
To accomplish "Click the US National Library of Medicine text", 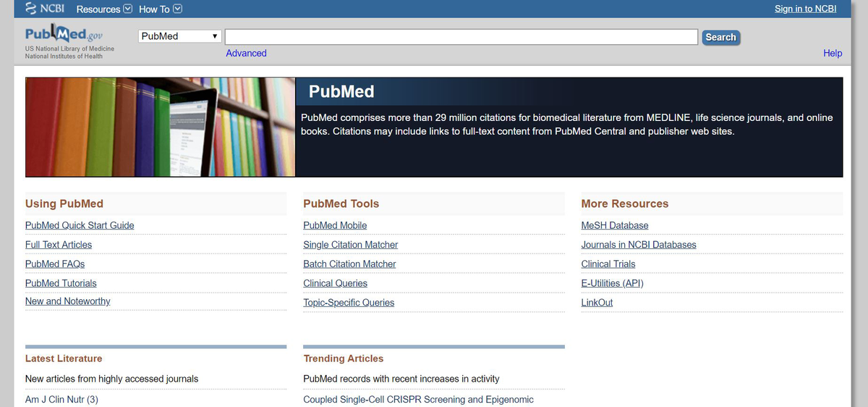I will point(69,49).
